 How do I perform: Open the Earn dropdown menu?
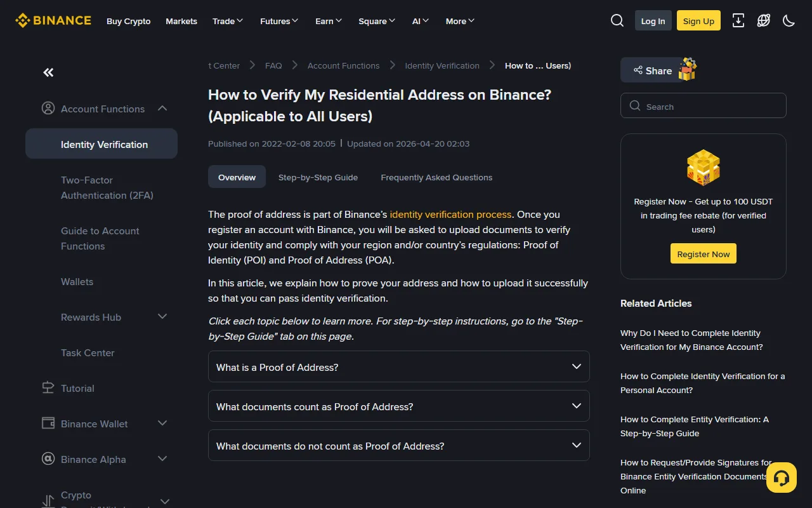(329, 21)
